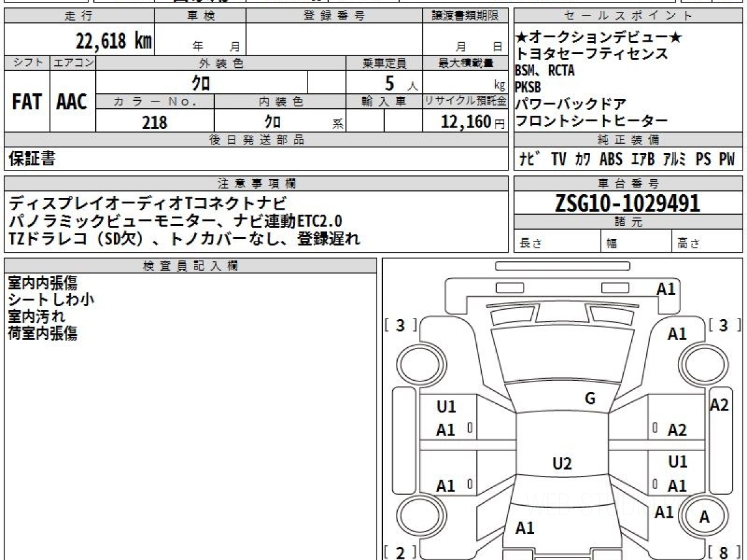The image size is (747, 560).
Task: Click the 諸元 header
Action: [x=628, y=222]
